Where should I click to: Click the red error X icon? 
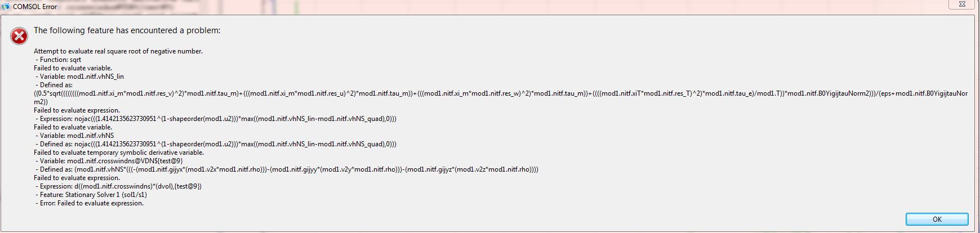point(19,37)
